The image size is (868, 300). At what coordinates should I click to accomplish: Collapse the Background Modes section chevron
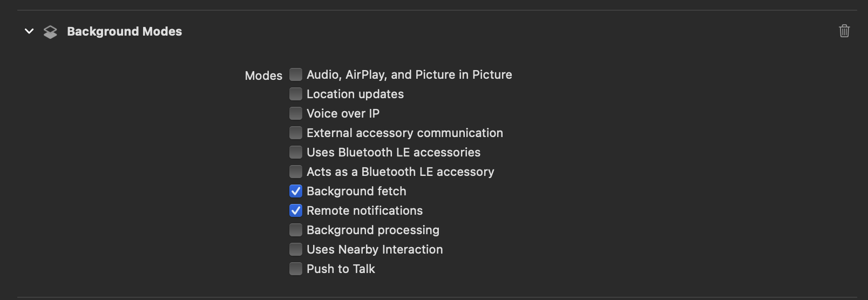pos(29,31)
